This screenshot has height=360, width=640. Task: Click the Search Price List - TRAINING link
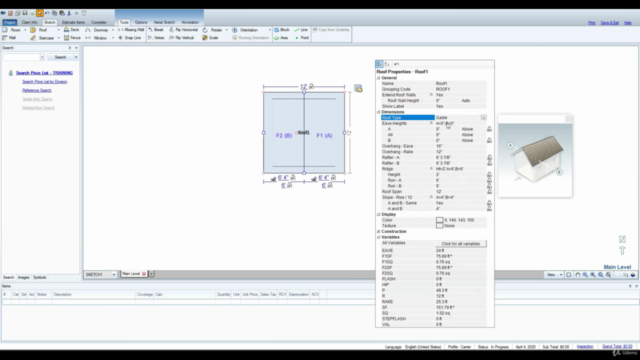pyautogui.click(x=44, y=73)
